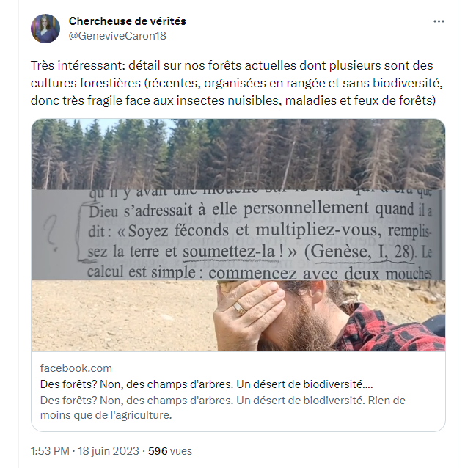Open the card title Des forêts? Non, des champs
Viewport: 476px width, 468px height.
[208, 384]
